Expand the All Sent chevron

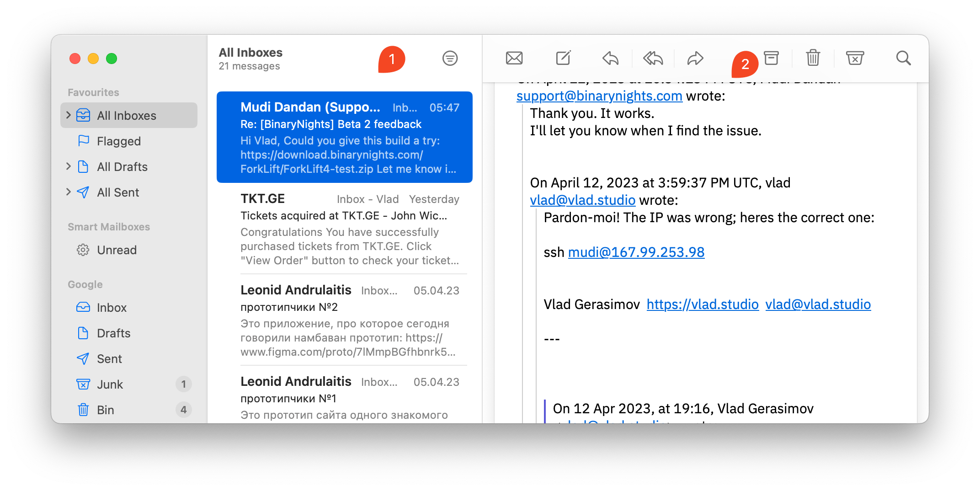point(69,192)
